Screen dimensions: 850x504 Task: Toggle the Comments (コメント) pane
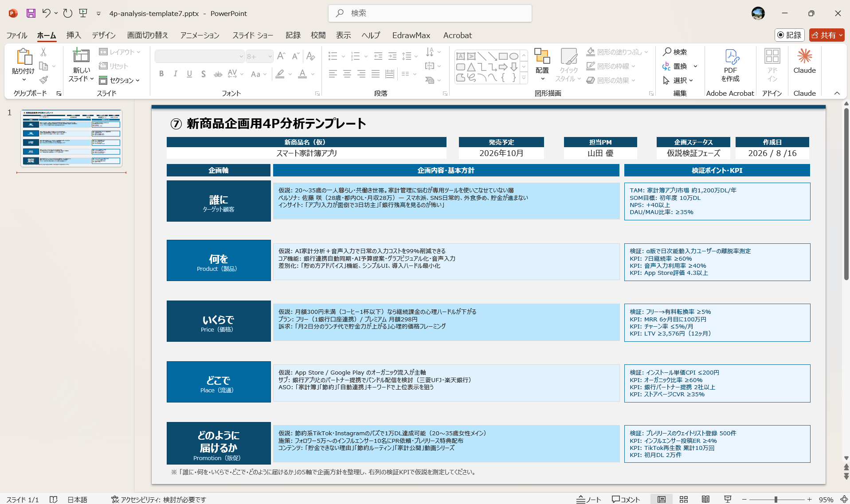pyautogui.click(x=626, y=499)
